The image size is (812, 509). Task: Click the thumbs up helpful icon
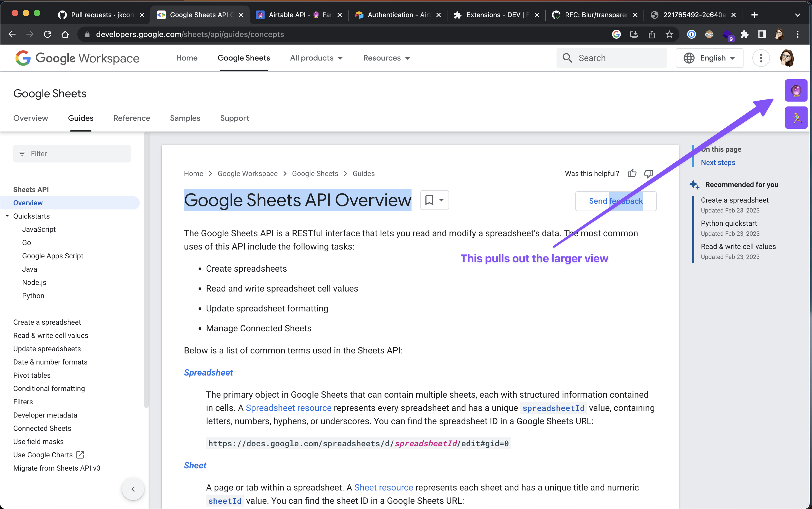pos(632,173)
